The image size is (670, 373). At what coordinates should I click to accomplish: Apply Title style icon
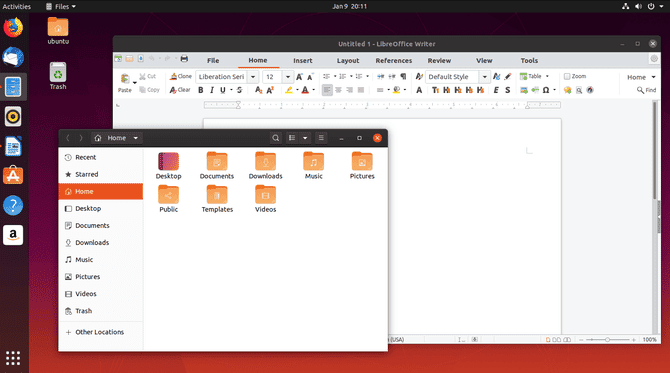[435, 90]
